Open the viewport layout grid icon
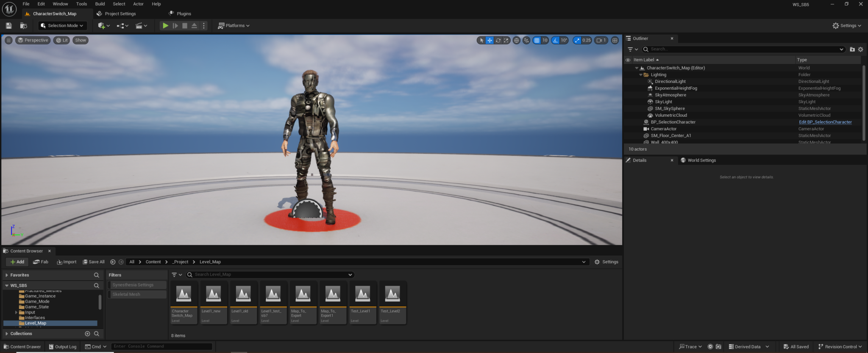Image resolution: width=868 pixels, height=353 pixels. (615, 40)
